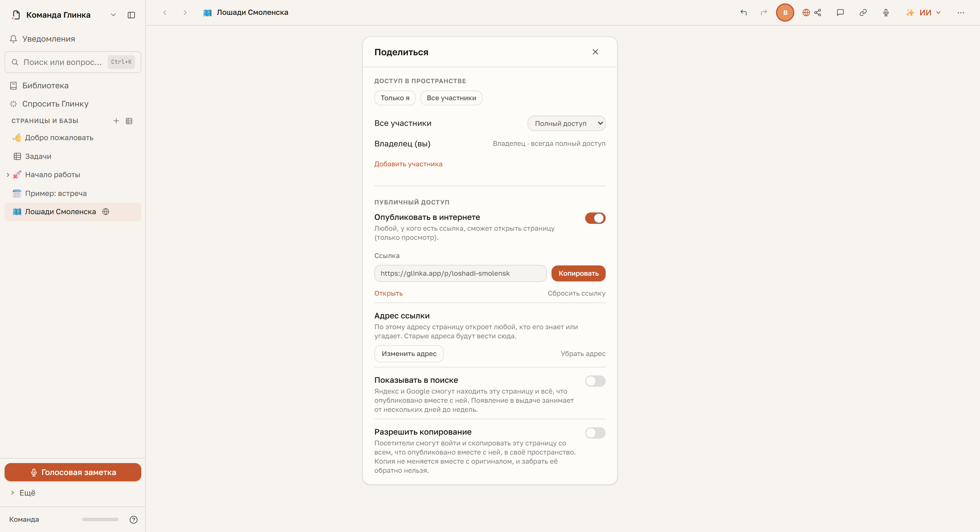Open more options ellipsis menu
The height and width of the screenshot is (532, 980).
tap(961, 13)
